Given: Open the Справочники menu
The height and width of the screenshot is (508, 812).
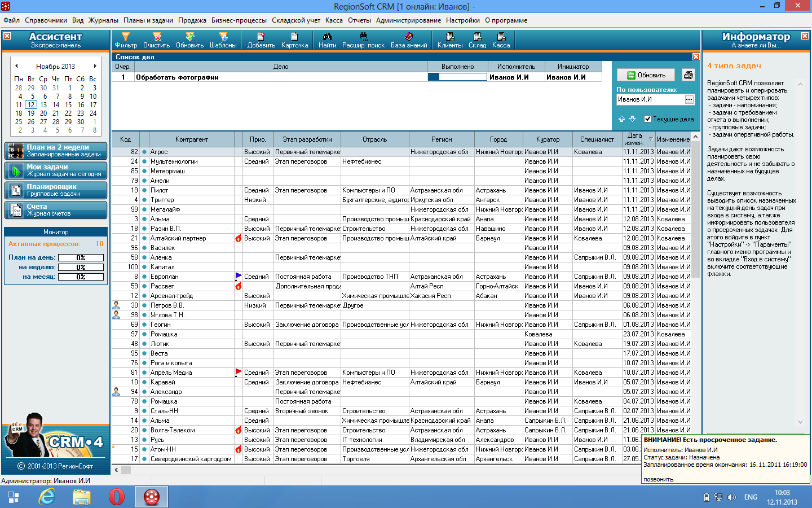Looking at the screenshot, I should [46, 20].
